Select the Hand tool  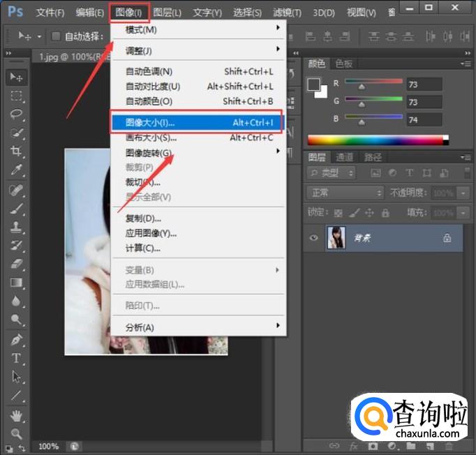click(17, 415)
